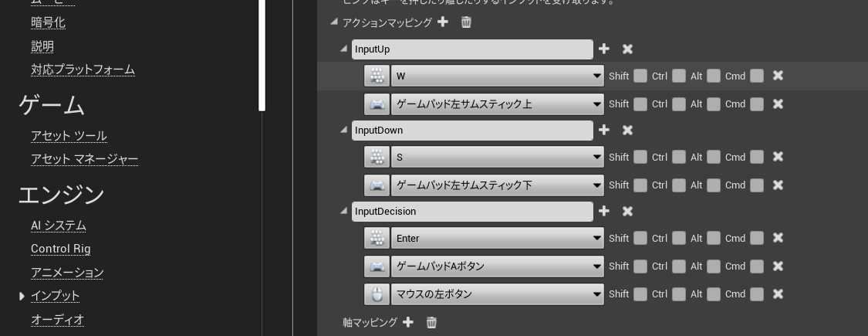Enable Cmd modifier for the Enter binding
Screen dimensions: 868x336
point(757,238)
